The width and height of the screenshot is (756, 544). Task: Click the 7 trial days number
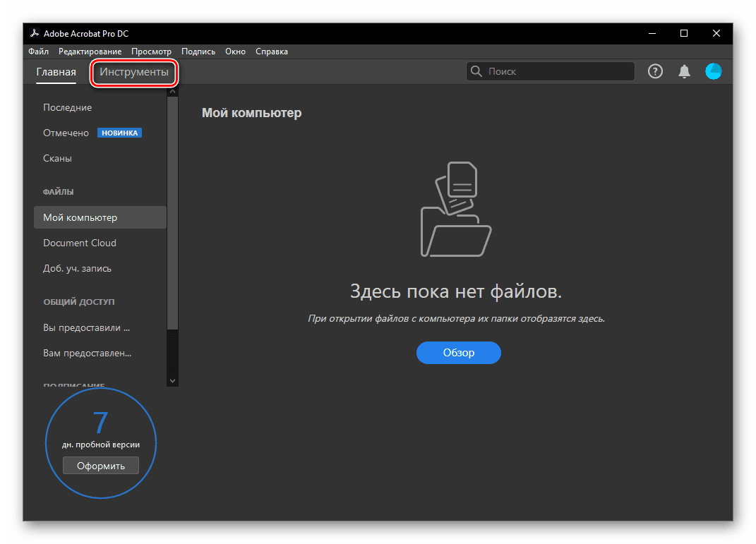pos(100,423)
